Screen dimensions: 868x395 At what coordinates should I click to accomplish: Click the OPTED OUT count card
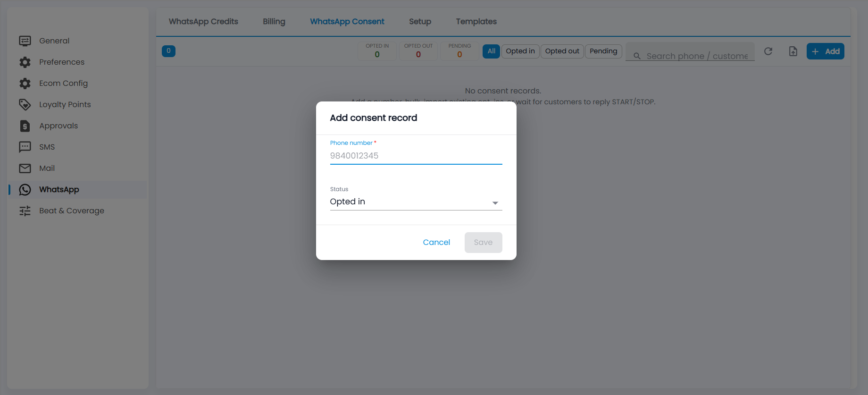pyautogui.click(x=418, y=51)
